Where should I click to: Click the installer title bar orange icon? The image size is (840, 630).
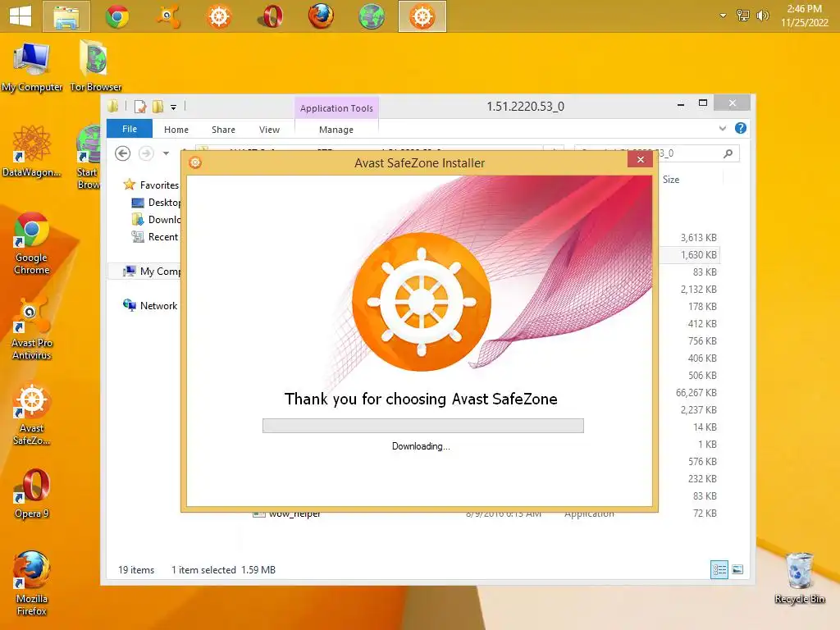click(x=195, y=163)
